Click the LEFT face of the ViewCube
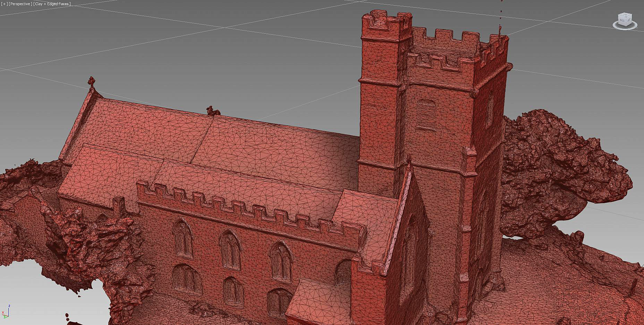Screen dimensions: 644x325 (629, 20)
